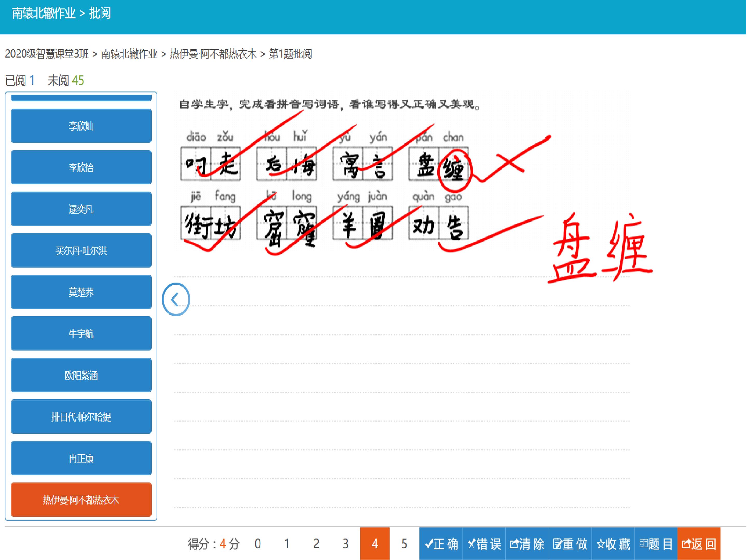Open 欧阳紫涵's homework

coord(81,375)
